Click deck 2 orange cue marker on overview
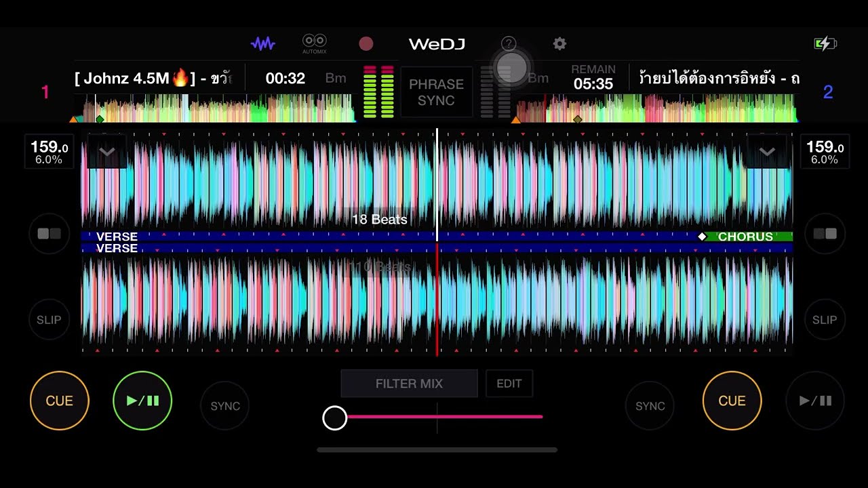The width and height of the screenshot is (868, 488). click(x=515, y=119)
